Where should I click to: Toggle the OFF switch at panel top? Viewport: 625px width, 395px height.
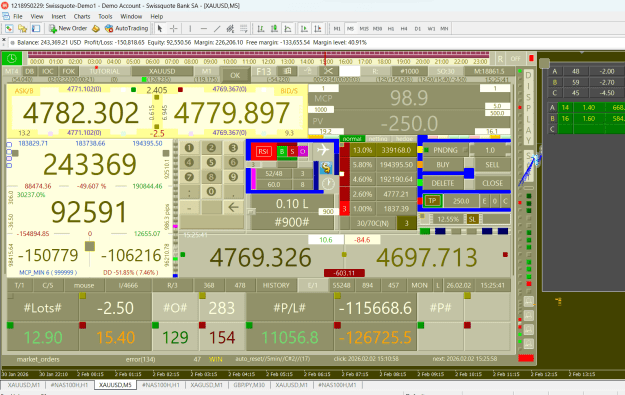pos(515,59)
